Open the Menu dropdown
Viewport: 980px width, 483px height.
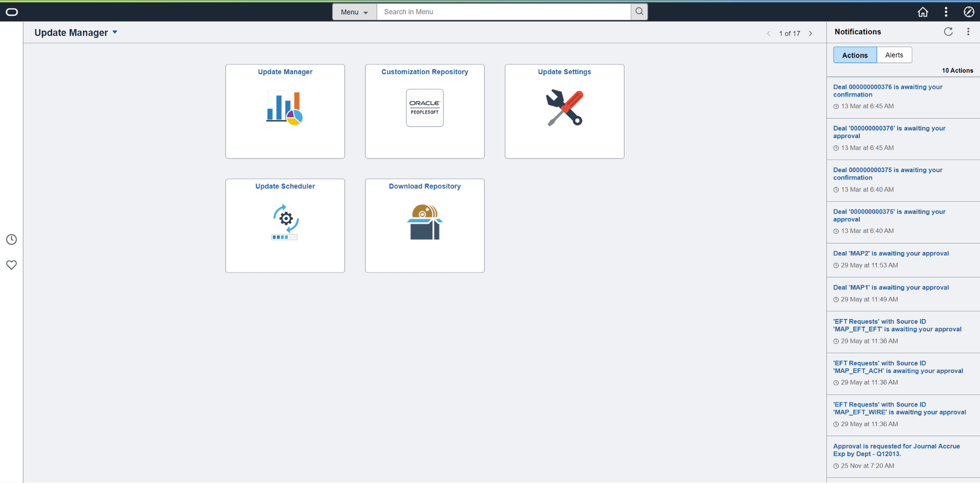pyautogui.click(x=355, y=12)
